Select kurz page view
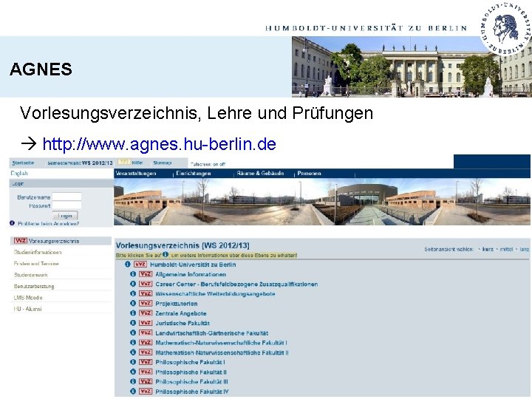Image resolution: width=532 pixels, height=399 pixels. (x=488, y=250)
